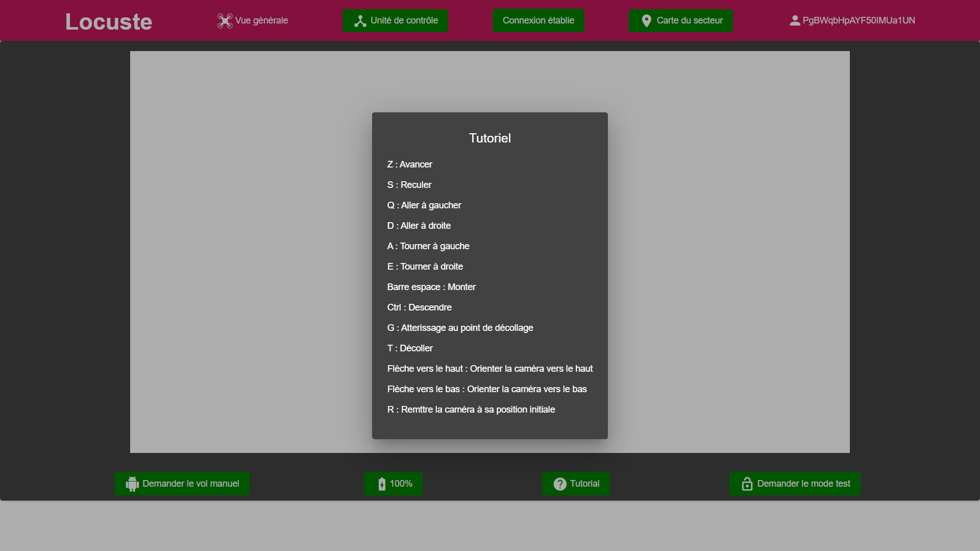Click the Unité de contrôle network icon

[x=360, y=21]
